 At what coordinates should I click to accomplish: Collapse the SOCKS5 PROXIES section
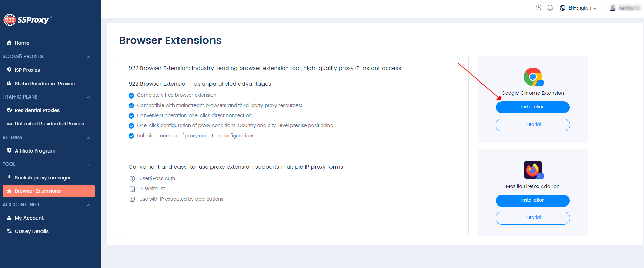(x=88, y=57)
